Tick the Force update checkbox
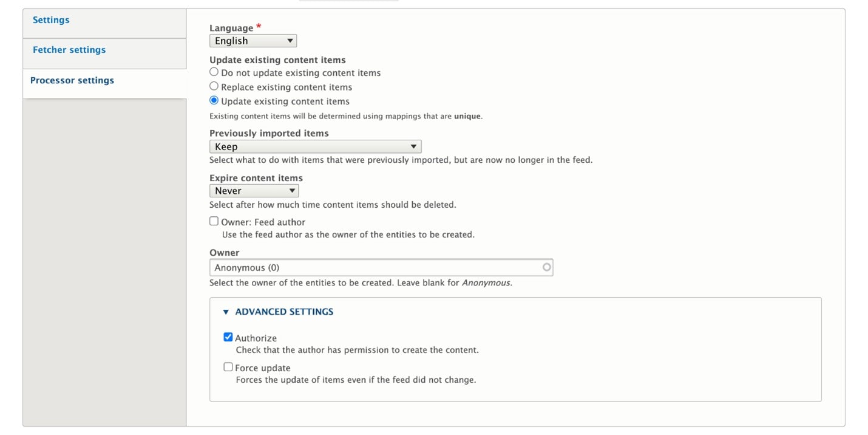The width and height of the screenshot is (868, 435). coord(228,367)
